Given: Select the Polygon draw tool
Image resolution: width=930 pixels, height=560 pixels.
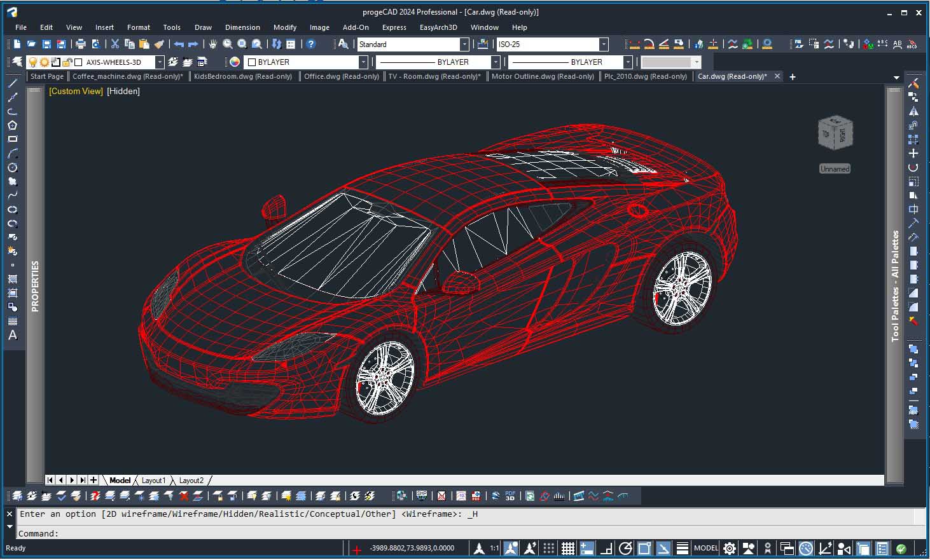Looking at the screenshot, I should click(x=12, y=125).
